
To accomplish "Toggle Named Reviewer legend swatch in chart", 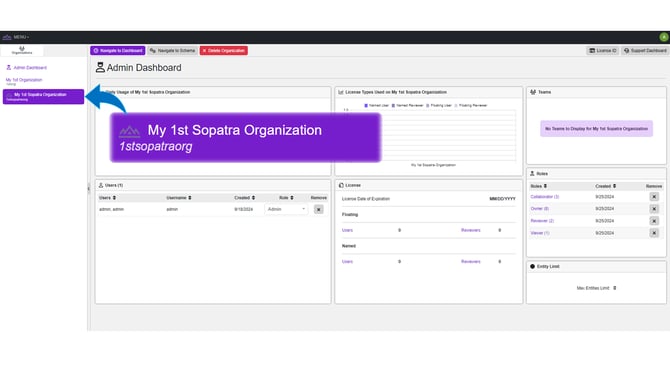I will point(393,106).
